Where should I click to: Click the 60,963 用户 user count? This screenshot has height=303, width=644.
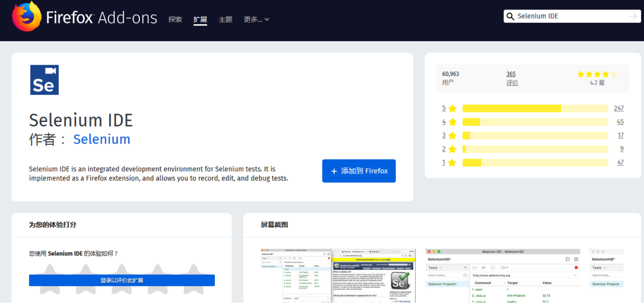450,78
